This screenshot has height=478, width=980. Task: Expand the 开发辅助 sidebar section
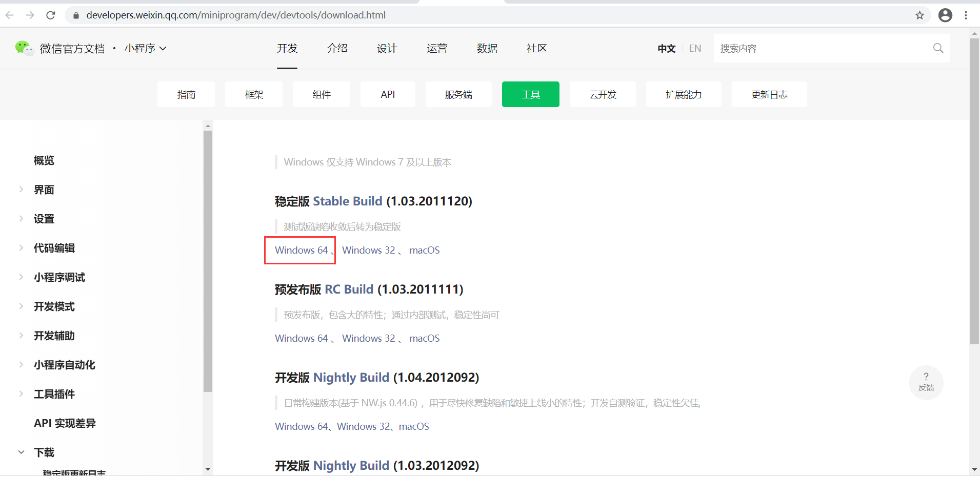click(x=21, y=336)
